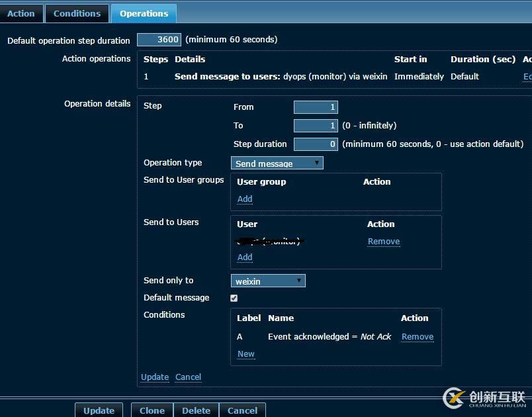Click the step To input field

316,126
